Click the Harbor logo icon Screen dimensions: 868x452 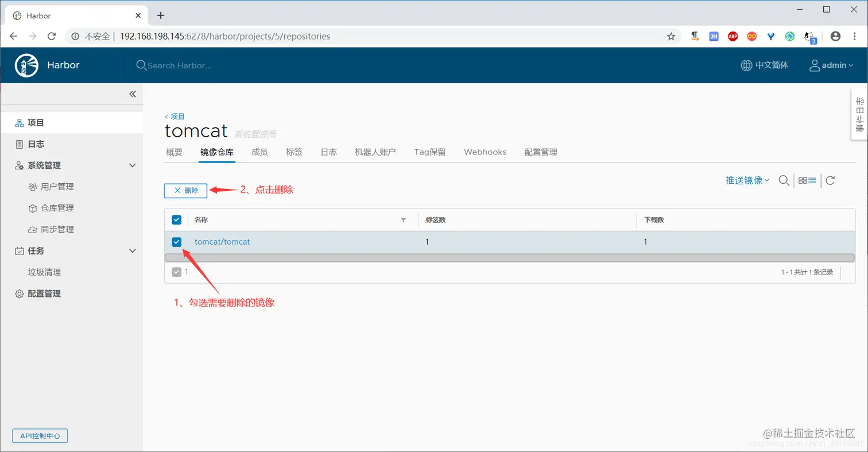pyautogui.click(x=26, y=65)
